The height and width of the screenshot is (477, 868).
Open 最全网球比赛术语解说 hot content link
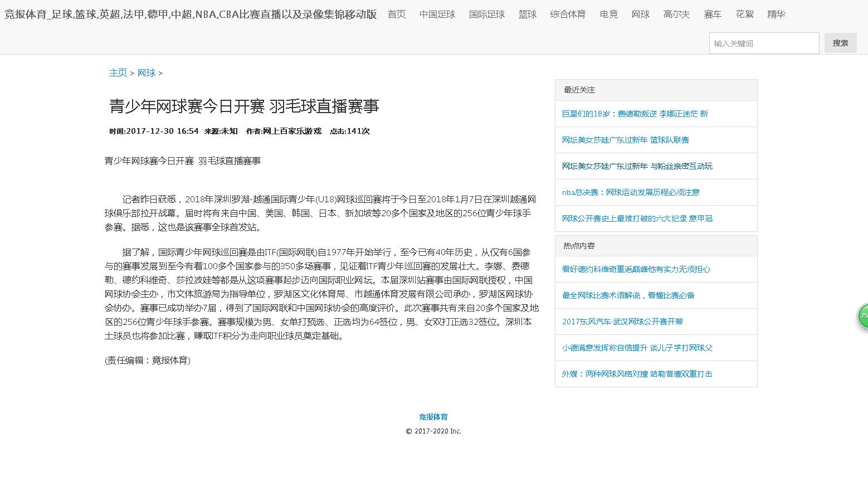tap(628, 295)
